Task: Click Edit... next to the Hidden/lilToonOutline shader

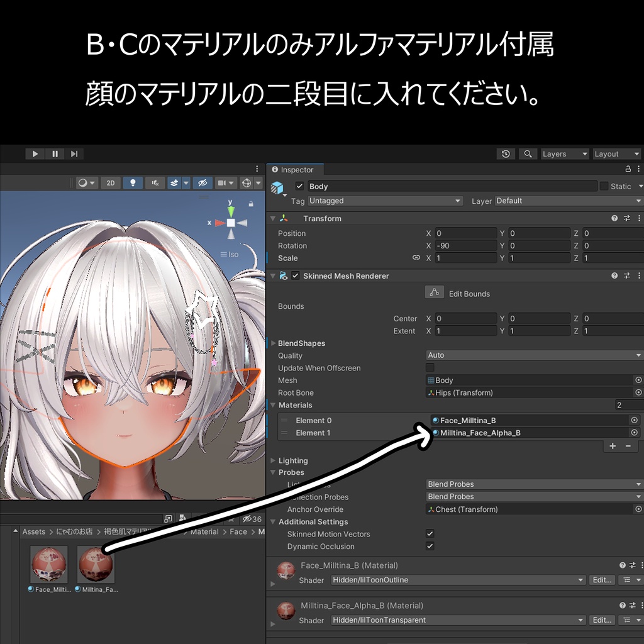Action: pyautogui.click(x=601, y=580)
